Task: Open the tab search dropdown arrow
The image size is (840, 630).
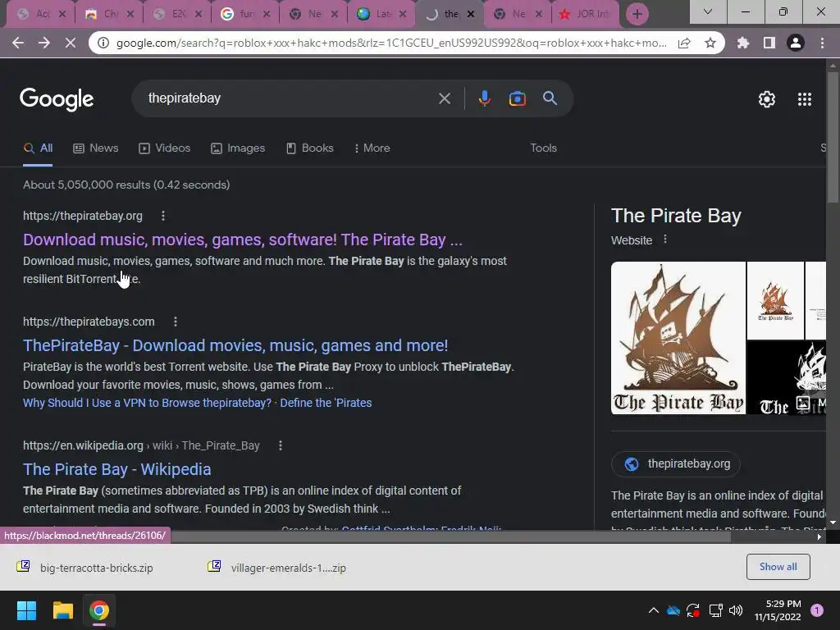Action: (708, 11)
